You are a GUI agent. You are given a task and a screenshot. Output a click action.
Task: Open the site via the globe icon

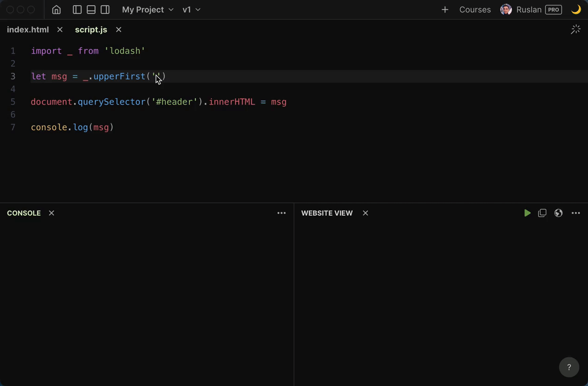pos(558,213)
